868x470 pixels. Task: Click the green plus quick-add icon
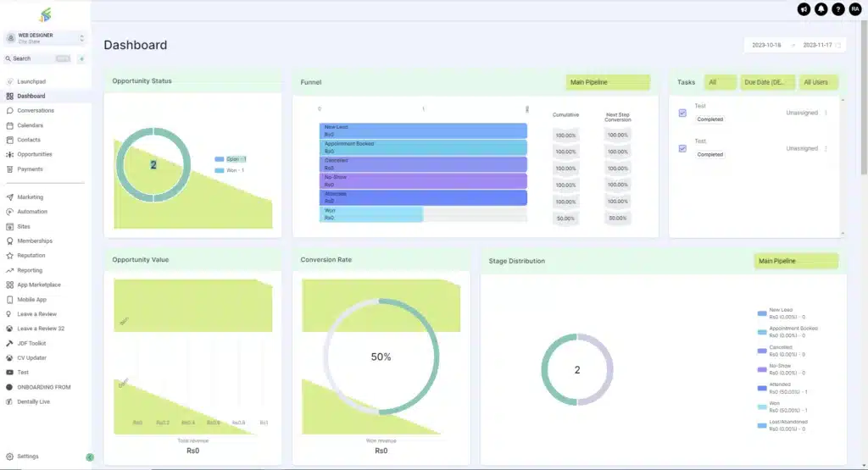[x=81, y=58]
